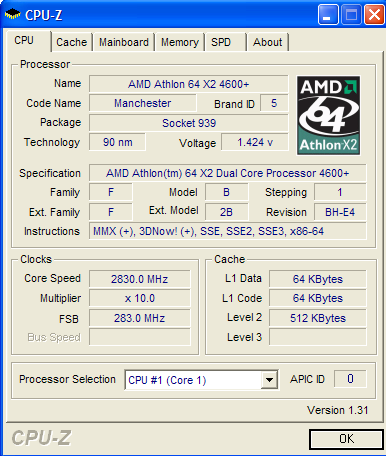Click the Instructions field listing MMX, SSE
The width and height of the screenshot is (386, 456).
point(228,231)
